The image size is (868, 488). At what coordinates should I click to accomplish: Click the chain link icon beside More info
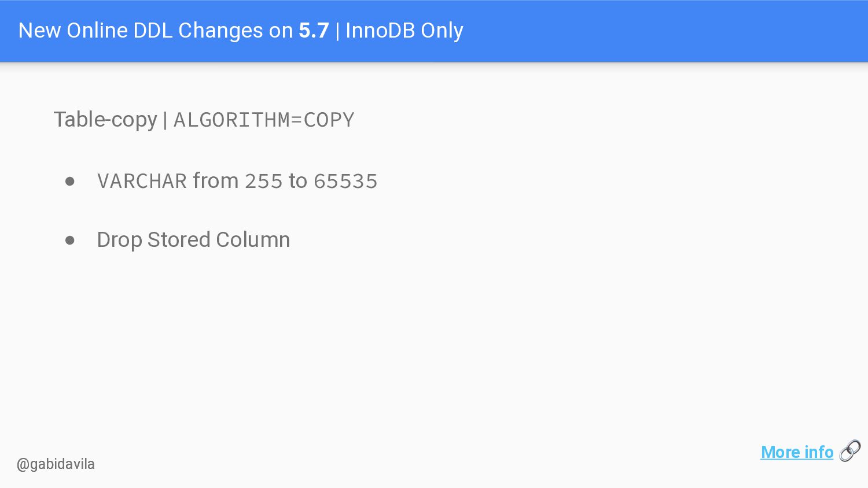coord(850,451)
